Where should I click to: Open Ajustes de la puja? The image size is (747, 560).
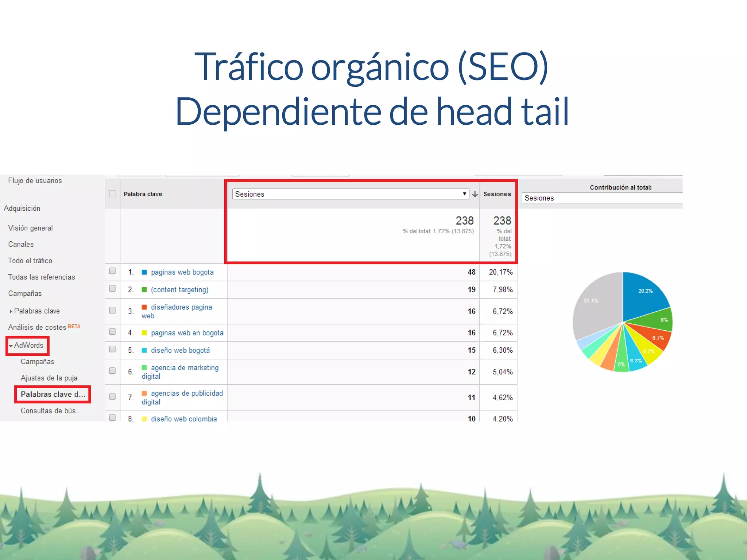tap(49, 378)
